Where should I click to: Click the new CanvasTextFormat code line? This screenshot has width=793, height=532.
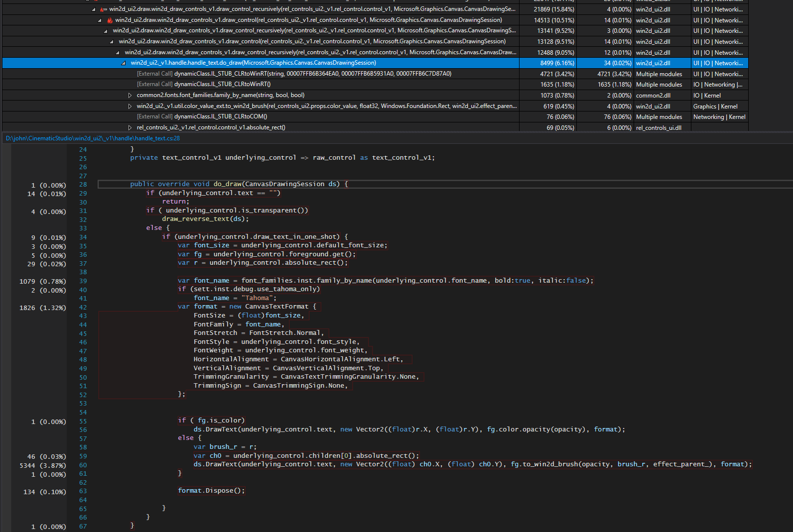[247, 307]
